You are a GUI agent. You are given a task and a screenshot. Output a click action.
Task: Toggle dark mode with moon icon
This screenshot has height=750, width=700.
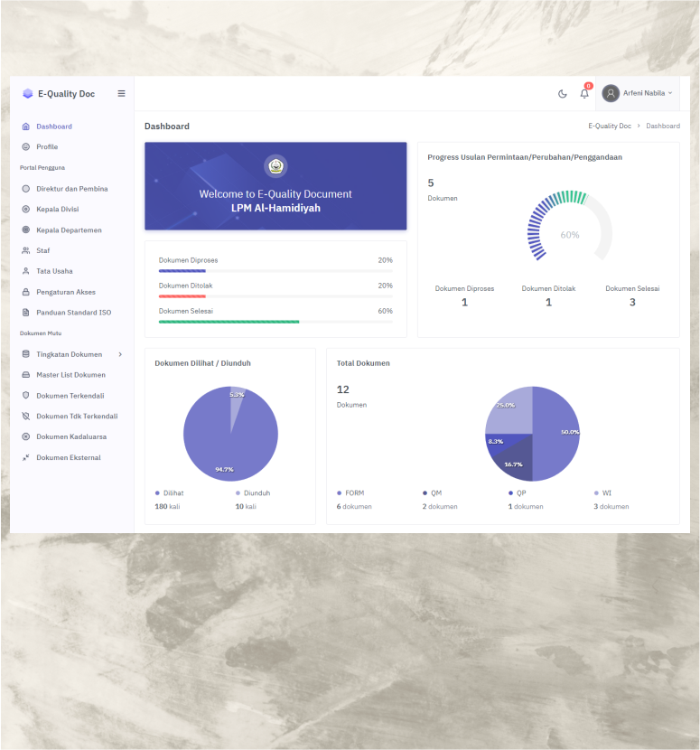pos(563,94)
